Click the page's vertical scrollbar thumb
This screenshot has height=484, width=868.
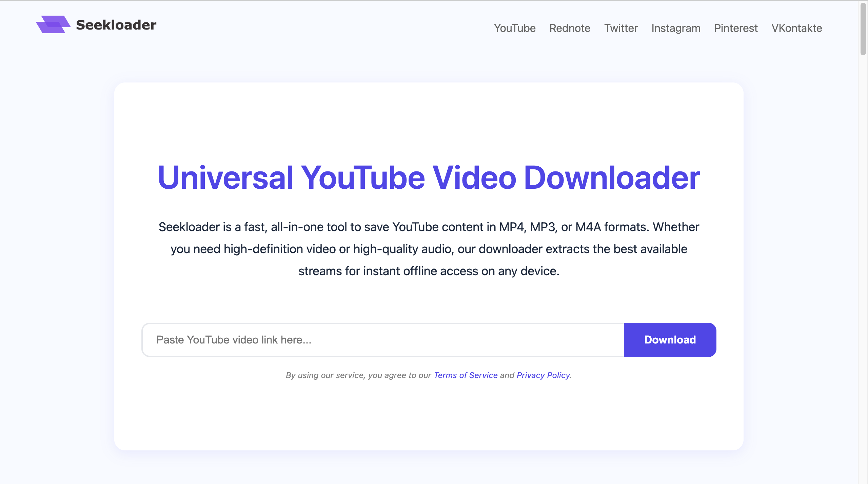pos(863,29)
